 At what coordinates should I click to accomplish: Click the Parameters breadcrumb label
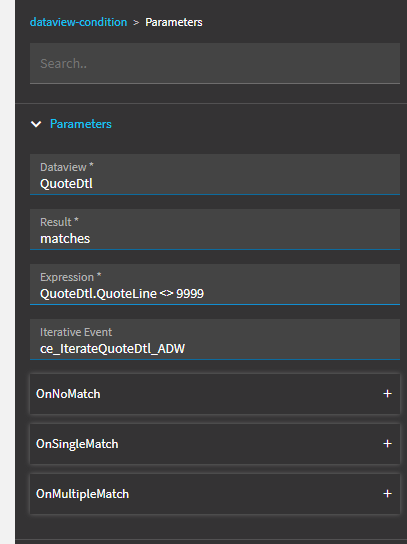click(x=173, y=22)
